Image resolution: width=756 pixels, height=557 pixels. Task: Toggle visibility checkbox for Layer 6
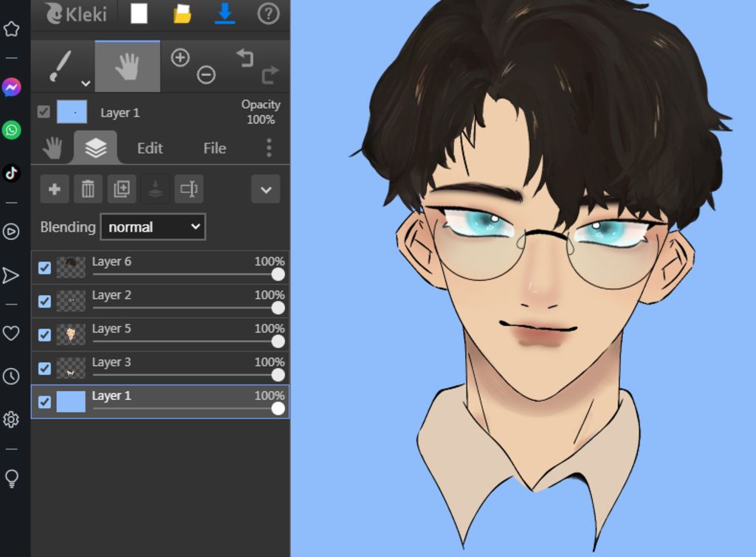44,268
